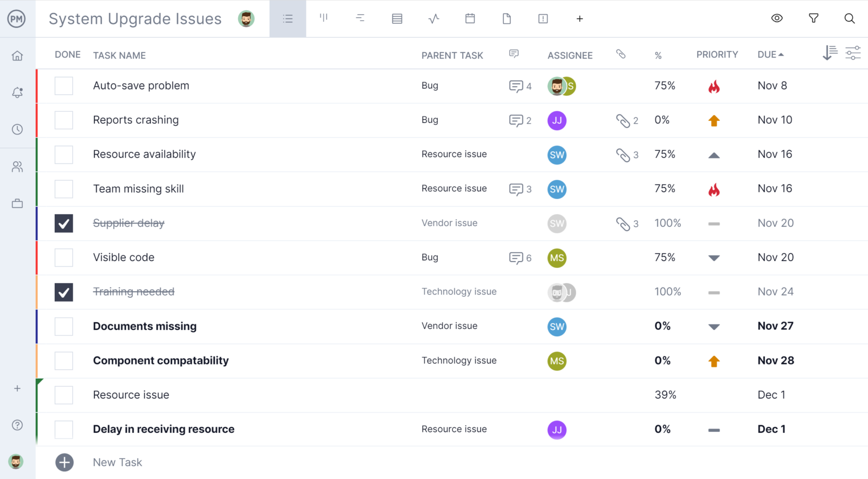The image size is (868, 479).
Task: Click the eye visibility icon
Action: pyautogui.click(x=777, y=18)
